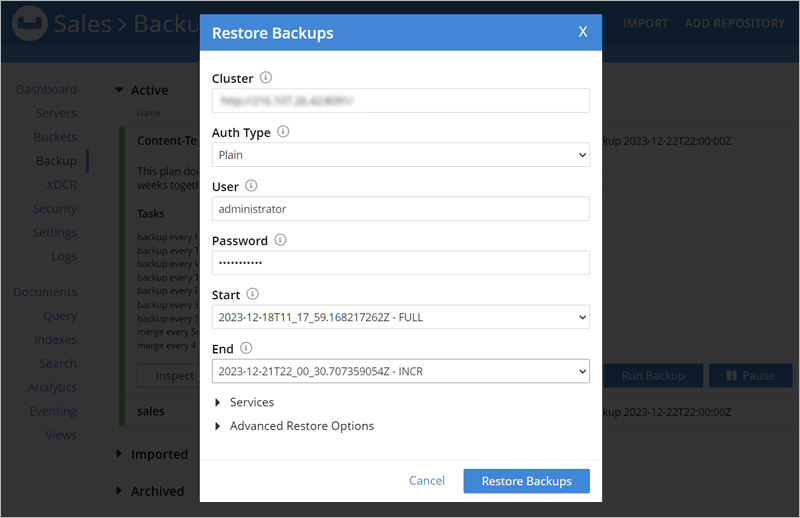Click the Cluster address input field
The image size is (800, 518).
click(x=401, y=101)
